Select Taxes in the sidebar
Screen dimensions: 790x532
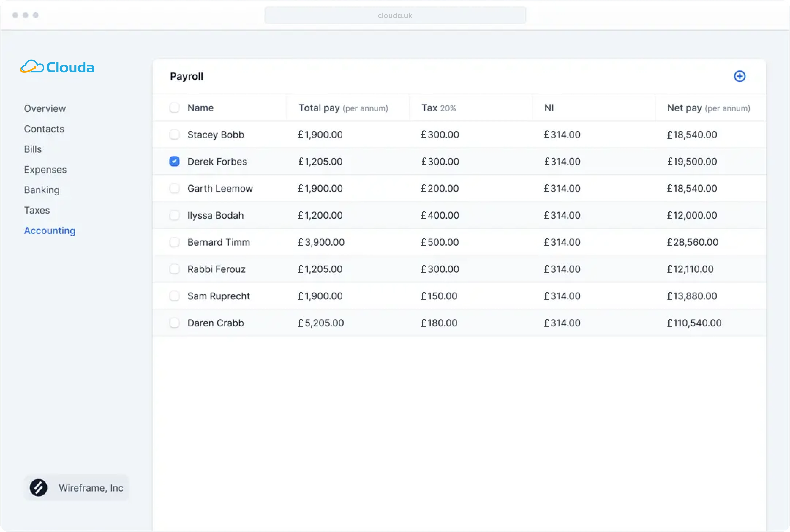click(37, 210)
